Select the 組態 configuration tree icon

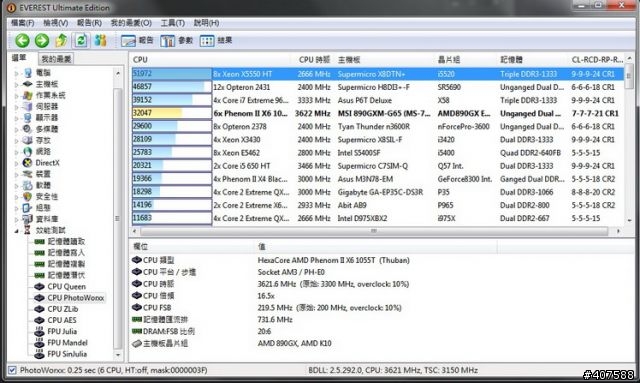(x=28, y=207)
